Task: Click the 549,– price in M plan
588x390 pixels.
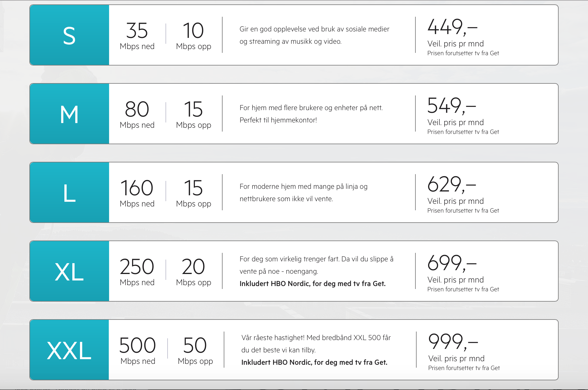Action: (x=452, y=106)
